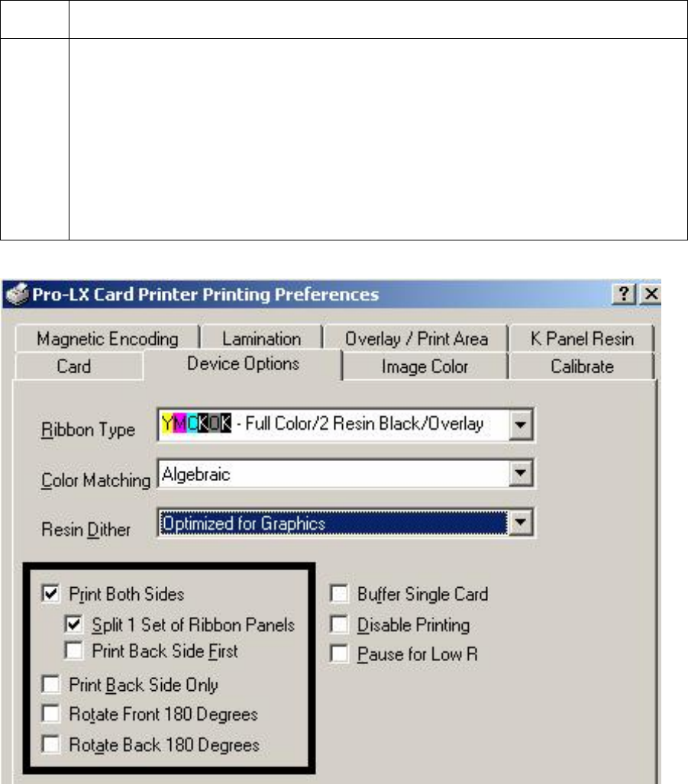
Task: Switch to the Magnetic Encoding tab
Action: pos(107,338)
